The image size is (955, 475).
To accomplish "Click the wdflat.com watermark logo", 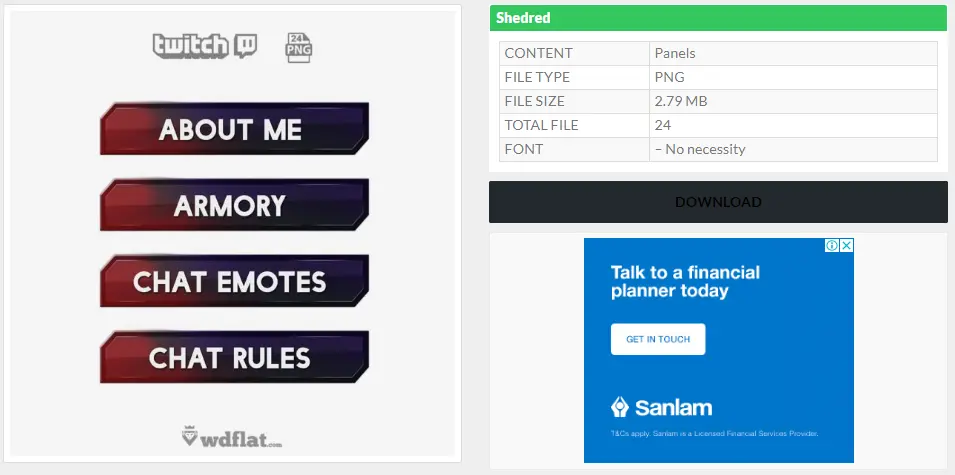I will 232,437.
